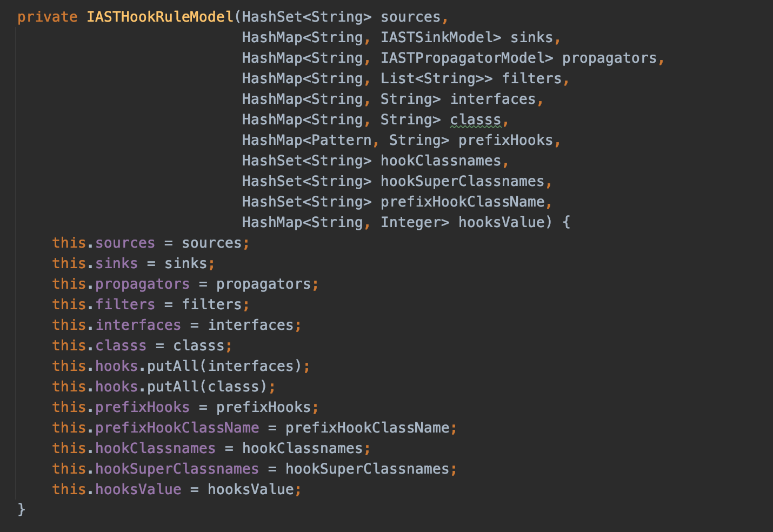
Task: Click the underlined 'classs' parameter
Action: point(475,119)
